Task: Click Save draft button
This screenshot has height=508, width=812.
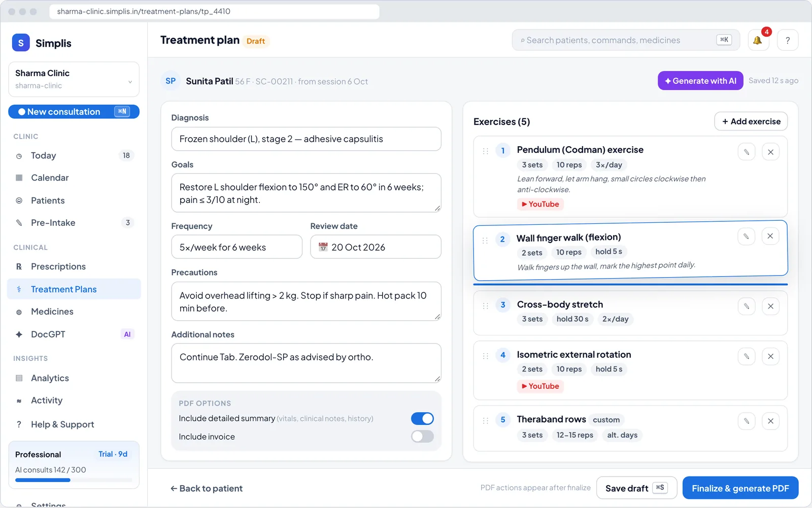Action: coord(636,488)
